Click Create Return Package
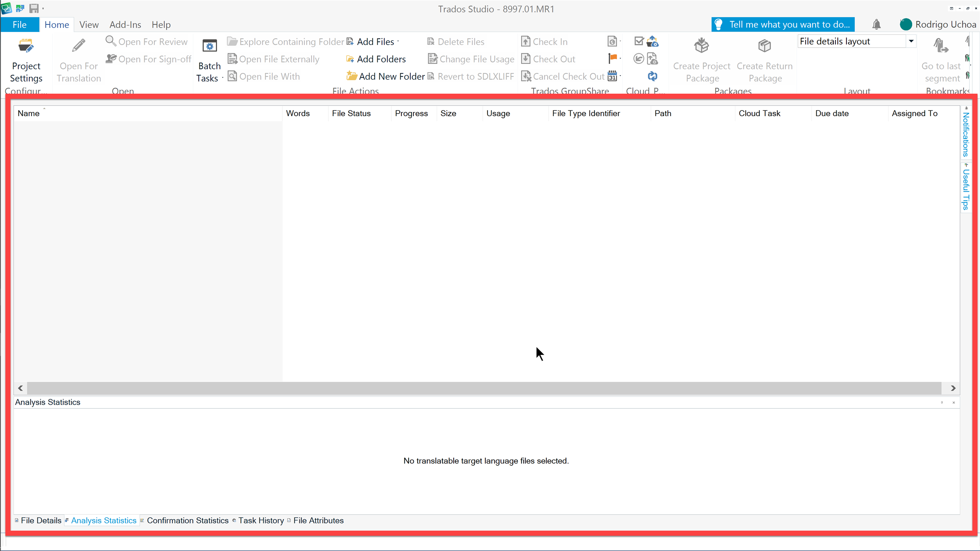This screenshot has height=551, width=980. (x=765, y=61)
